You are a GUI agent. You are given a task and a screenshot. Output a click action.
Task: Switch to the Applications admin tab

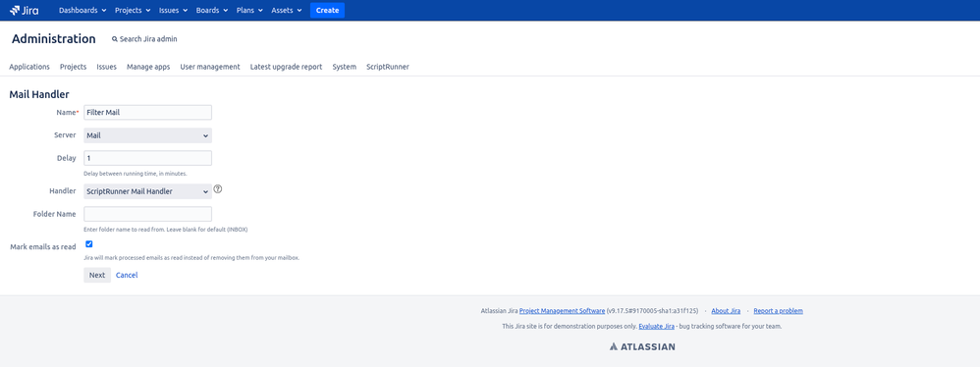click(29, 67)
